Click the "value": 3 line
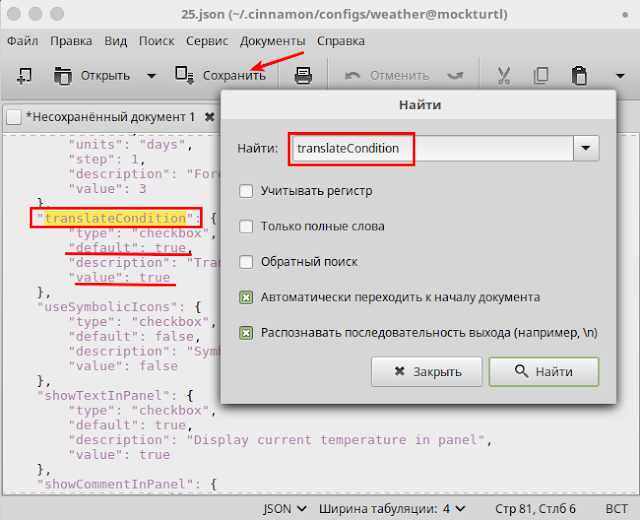 click(107, 189)
